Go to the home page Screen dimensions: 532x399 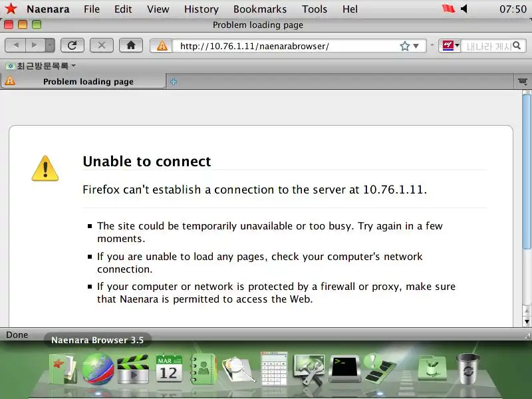click(131, 45)
